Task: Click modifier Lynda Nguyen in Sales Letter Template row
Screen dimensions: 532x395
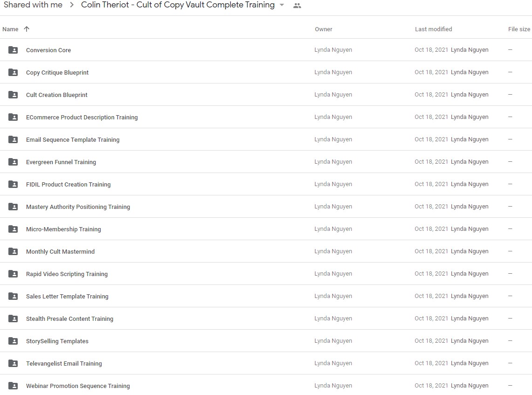Action: (x=470, y=297)
